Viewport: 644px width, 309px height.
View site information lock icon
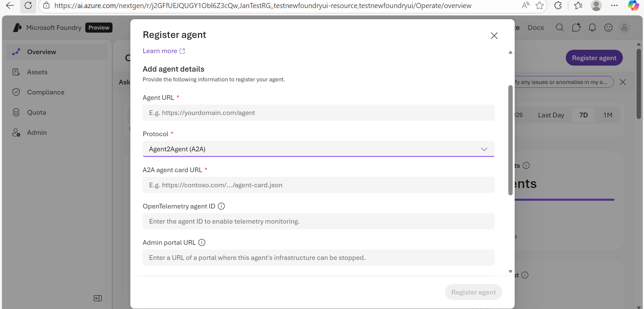click(46, 6)
